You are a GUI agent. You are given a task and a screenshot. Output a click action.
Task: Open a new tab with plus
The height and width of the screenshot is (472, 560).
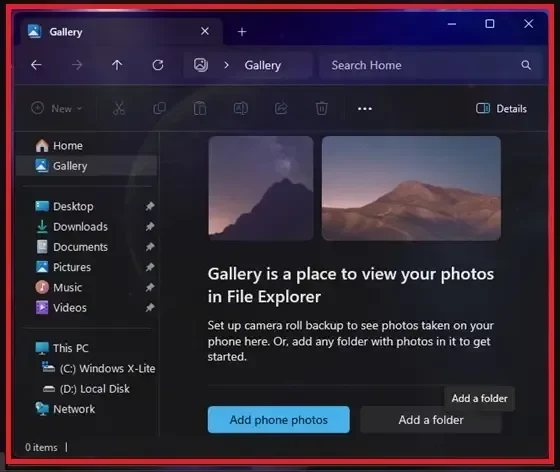pyautogui.click(x=242, y=32)
